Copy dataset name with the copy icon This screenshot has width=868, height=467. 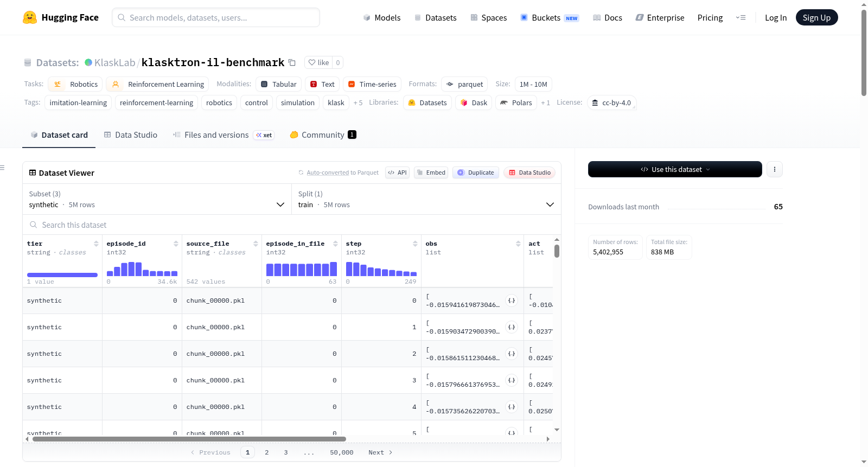point(292,62)
